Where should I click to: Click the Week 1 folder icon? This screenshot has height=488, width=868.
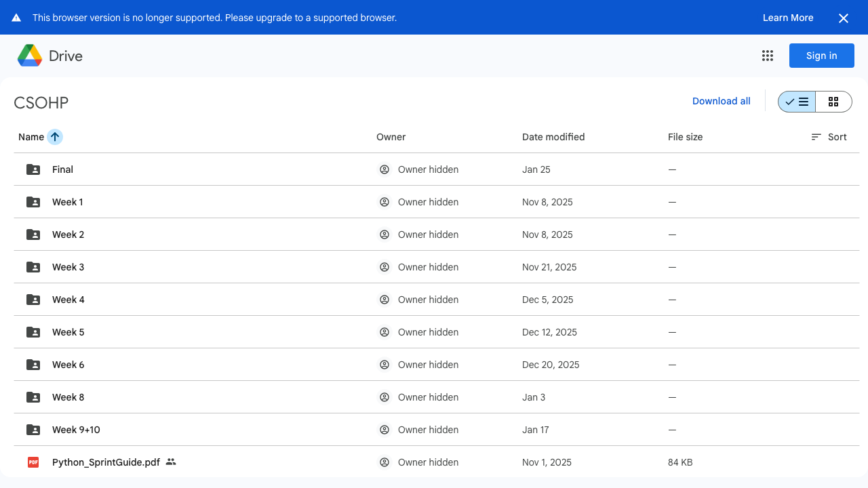tap(33, 202)
